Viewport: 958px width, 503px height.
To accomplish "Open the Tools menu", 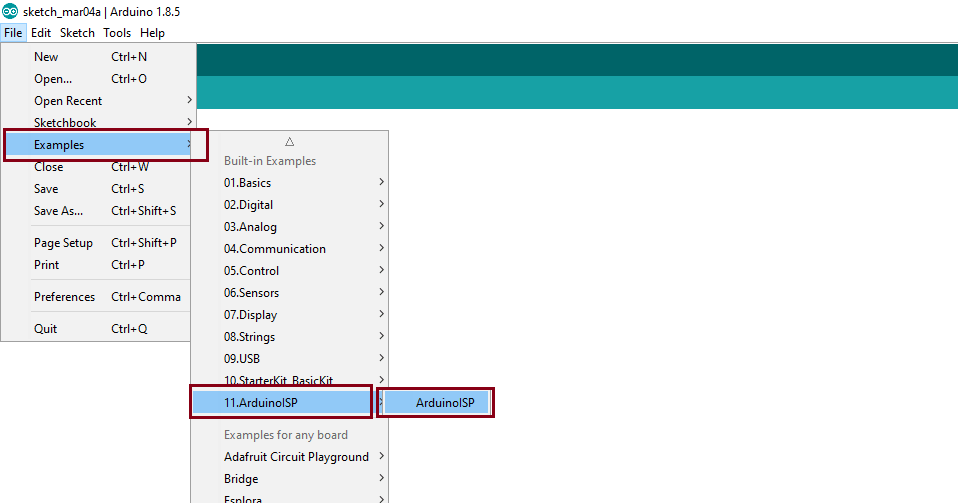I will (x=117, y=33).
